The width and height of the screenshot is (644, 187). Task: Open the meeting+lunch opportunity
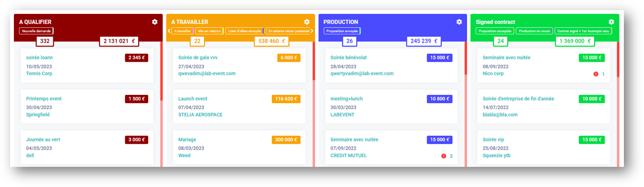coord(347,99)
